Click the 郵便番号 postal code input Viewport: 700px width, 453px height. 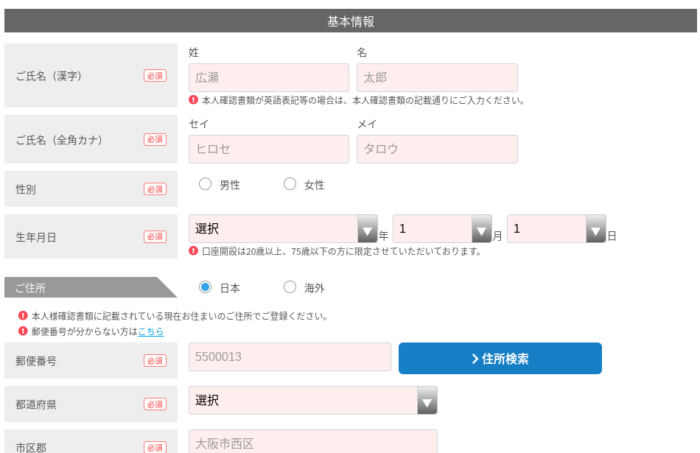290,357
